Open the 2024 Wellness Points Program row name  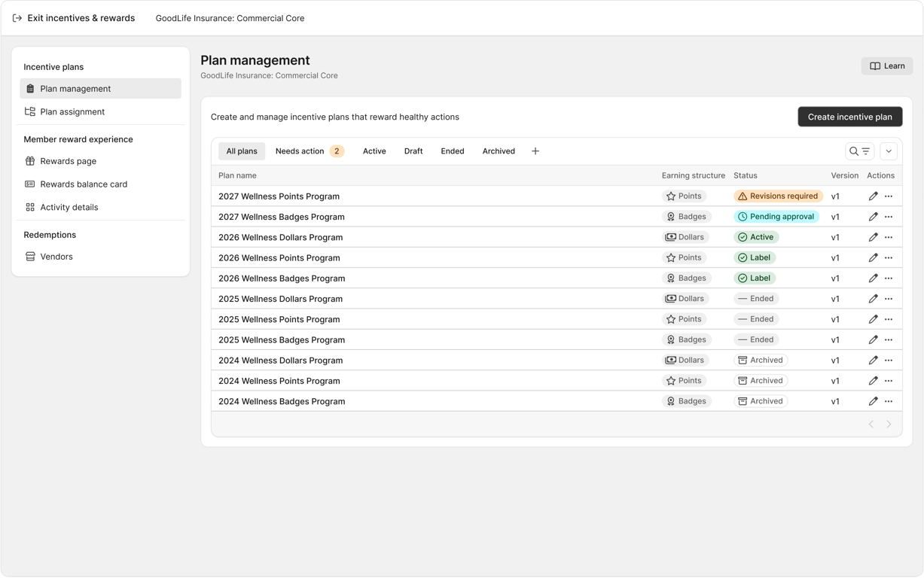pos(279,381)
